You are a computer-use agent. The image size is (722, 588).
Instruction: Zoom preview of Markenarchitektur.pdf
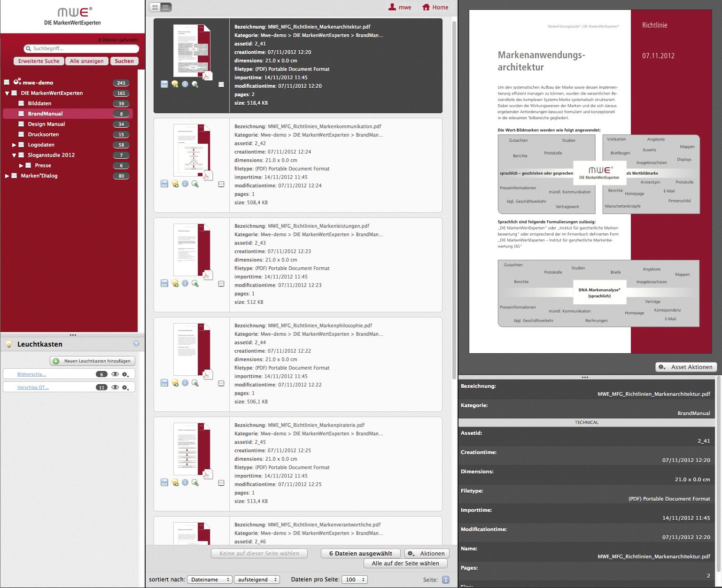[195, 84]
